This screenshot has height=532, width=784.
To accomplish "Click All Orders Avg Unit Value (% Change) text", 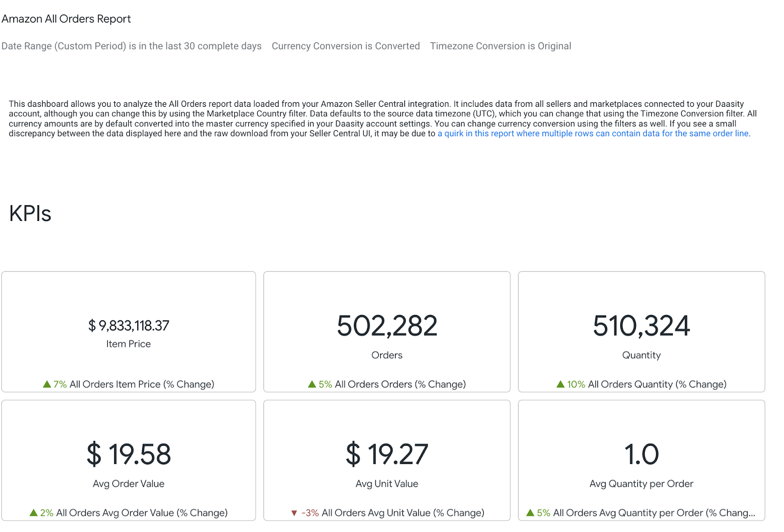I will (403, 513).
